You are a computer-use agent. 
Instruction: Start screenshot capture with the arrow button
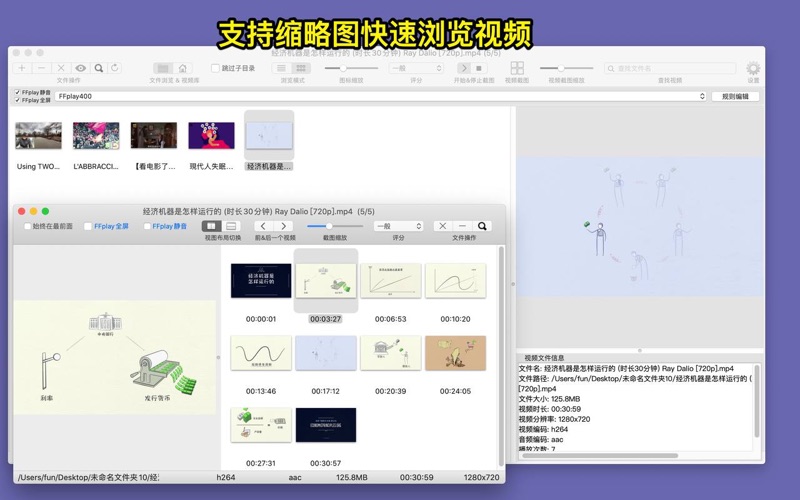click(x=463, y=68)
